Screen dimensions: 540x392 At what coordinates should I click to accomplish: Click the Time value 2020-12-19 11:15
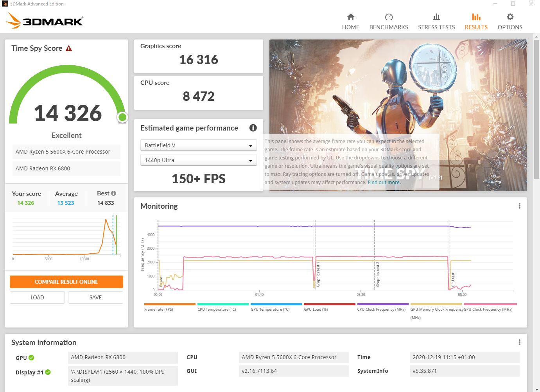click(465, 357)
